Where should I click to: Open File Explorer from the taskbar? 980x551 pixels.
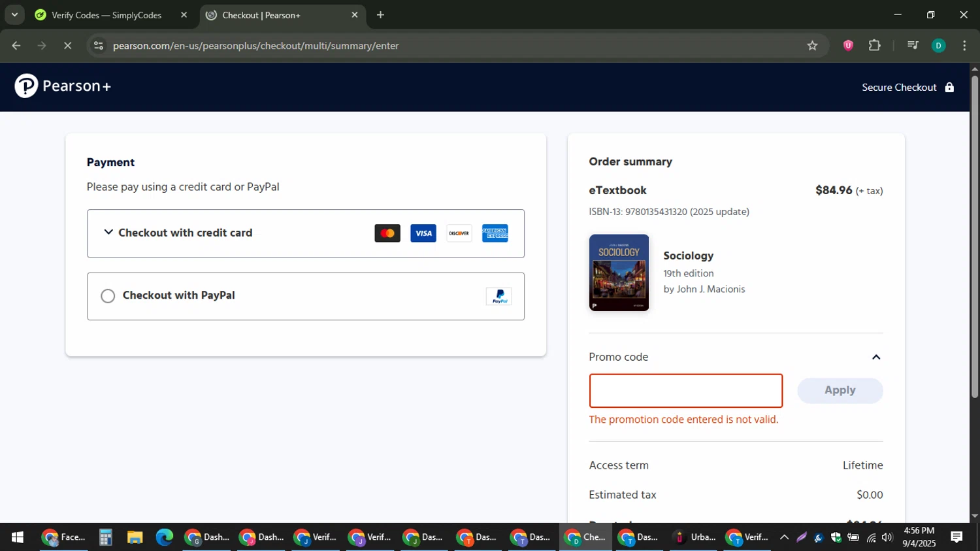[x=135, y=537]
